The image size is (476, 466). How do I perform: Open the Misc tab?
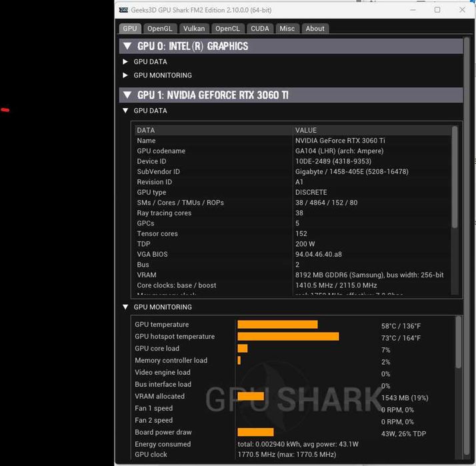click(x=287, y=29)
